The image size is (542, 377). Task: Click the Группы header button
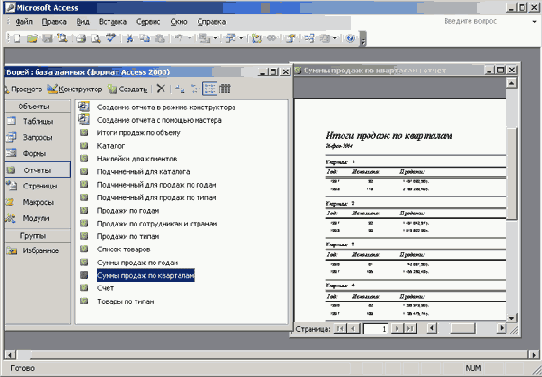[x=37, y=236]
